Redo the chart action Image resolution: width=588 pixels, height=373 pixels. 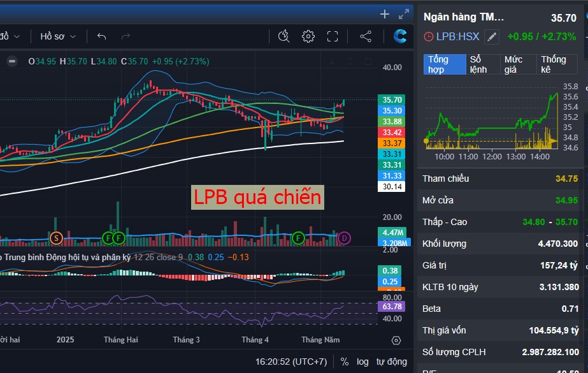coord(125,36)
